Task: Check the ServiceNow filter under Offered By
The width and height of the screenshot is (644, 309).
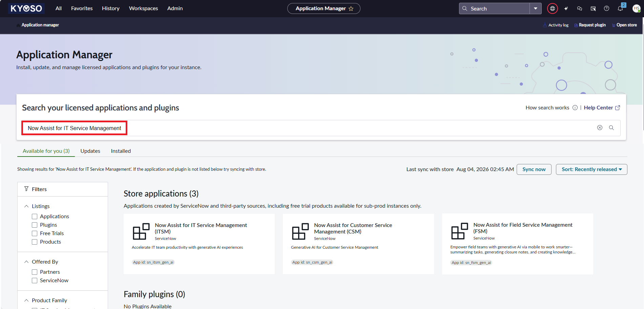Action: click(x=35, y=281)
